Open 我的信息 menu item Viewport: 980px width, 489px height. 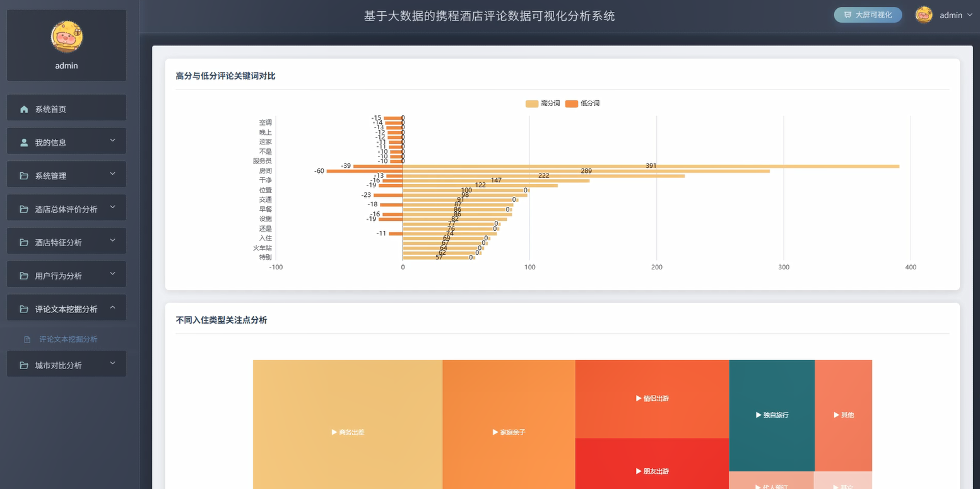(x=67, y=141)
